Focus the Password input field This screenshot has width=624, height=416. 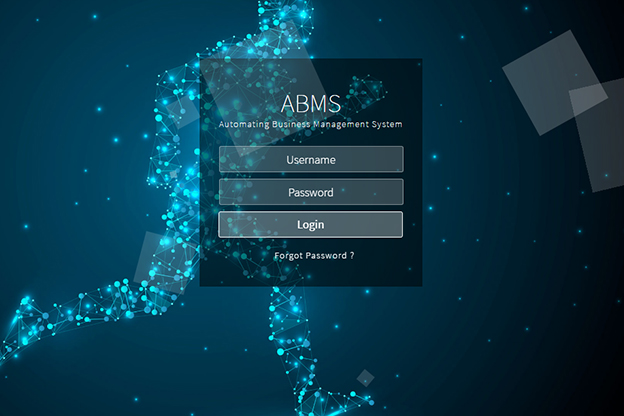point(311,192)
